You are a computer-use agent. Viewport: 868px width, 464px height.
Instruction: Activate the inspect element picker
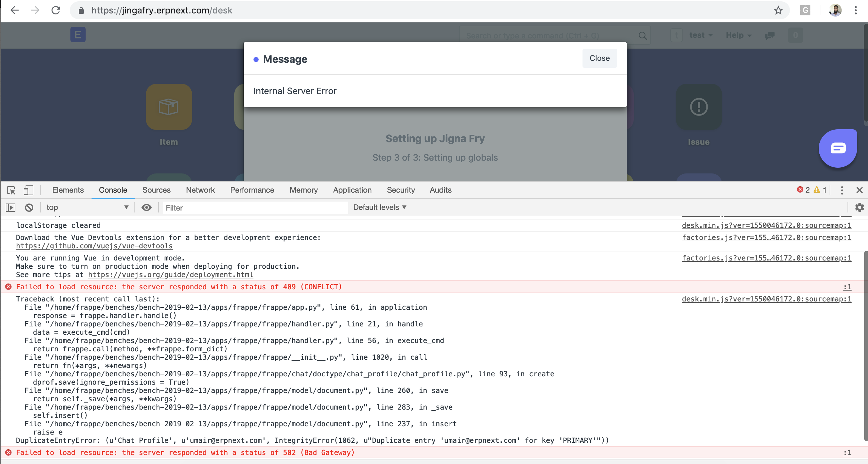[x=11, y=190]
